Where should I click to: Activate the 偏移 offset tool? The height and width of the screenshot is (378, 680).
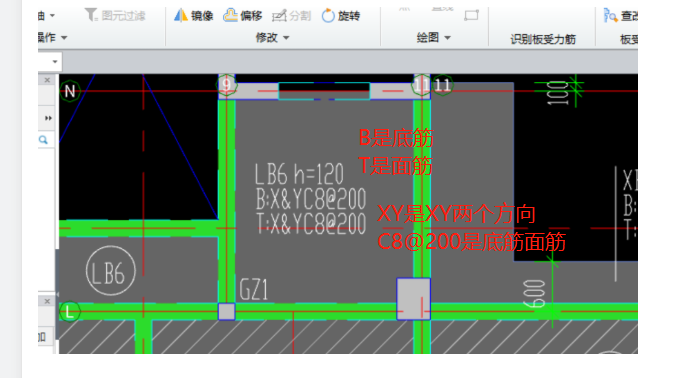pyautogui.click(x=242, y=16)
